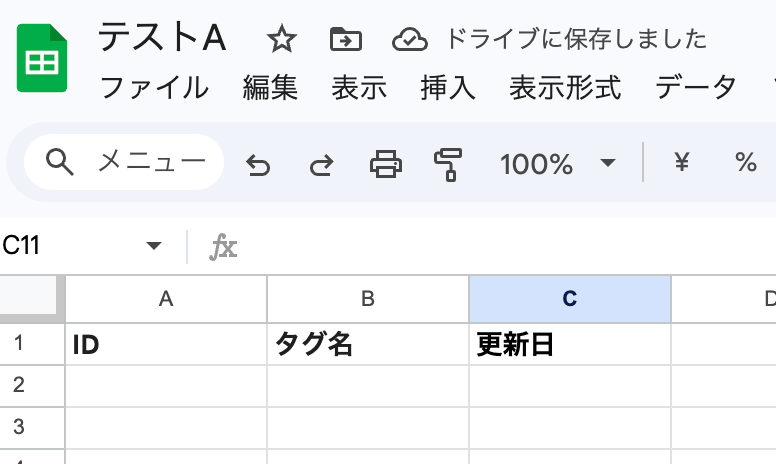776x464 pixels.
Task: Format as currency with ¥ button
Action: (682, 162)
